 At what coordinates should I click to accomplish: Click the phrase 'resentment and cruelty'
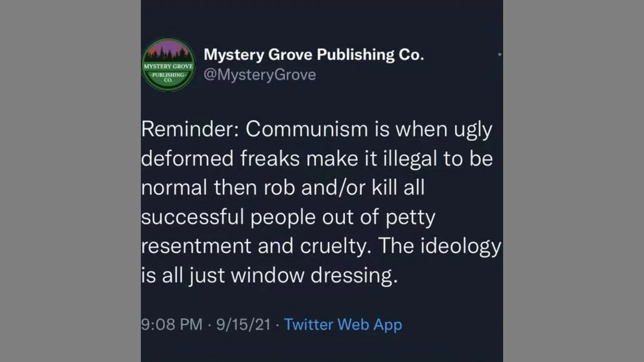[257, 246]
